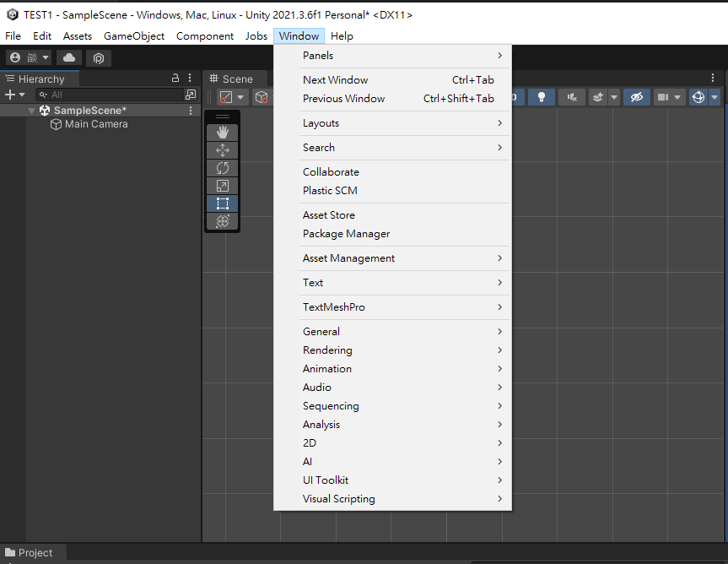The width and height of the screenshot is (728, 564).
Task: Click the hierarchy search-by-type icon
Action: pyautogui.click(x=191, y=95)
